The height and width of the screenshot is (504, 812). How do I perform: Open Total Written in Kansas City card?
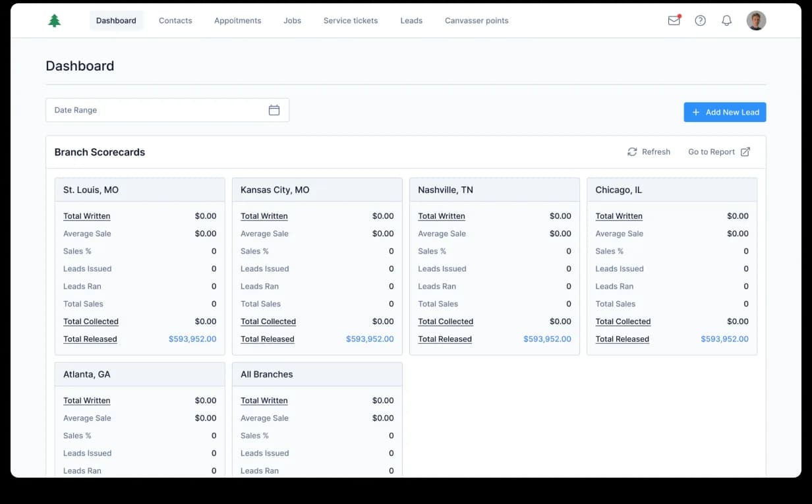pos(264,216)
